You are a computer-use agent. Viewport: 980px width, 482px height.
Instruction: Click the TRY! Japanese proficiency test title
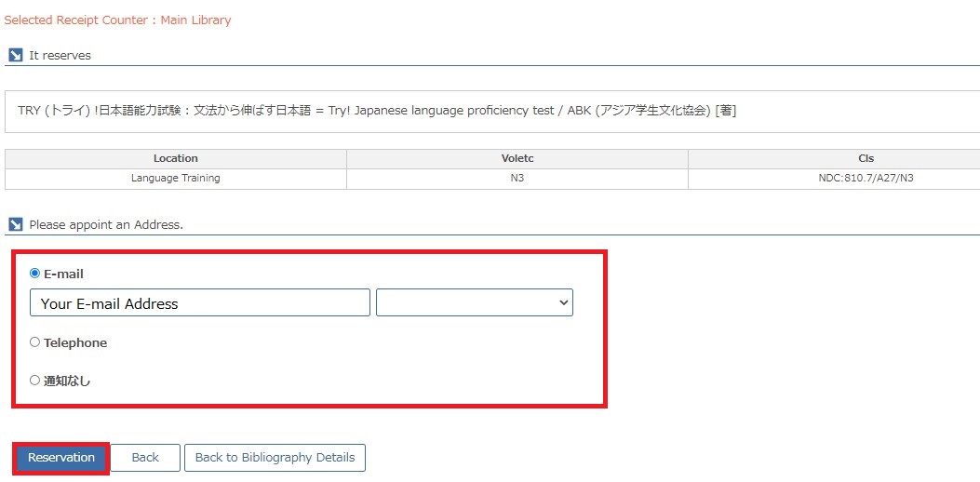(x=377, y=111)
